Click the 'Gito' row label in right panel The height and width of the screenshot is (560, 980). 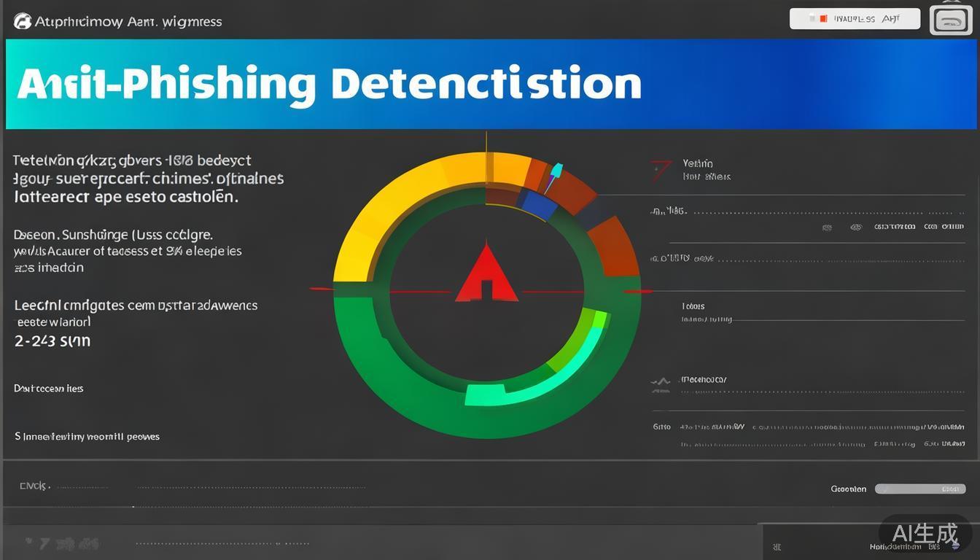pos(661,427)
